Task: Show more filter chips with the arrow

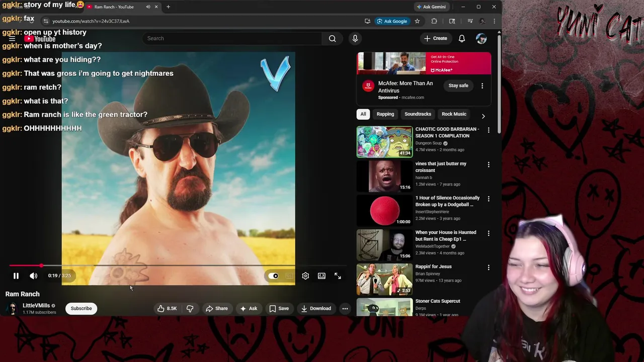Action: tap(484, 116)
